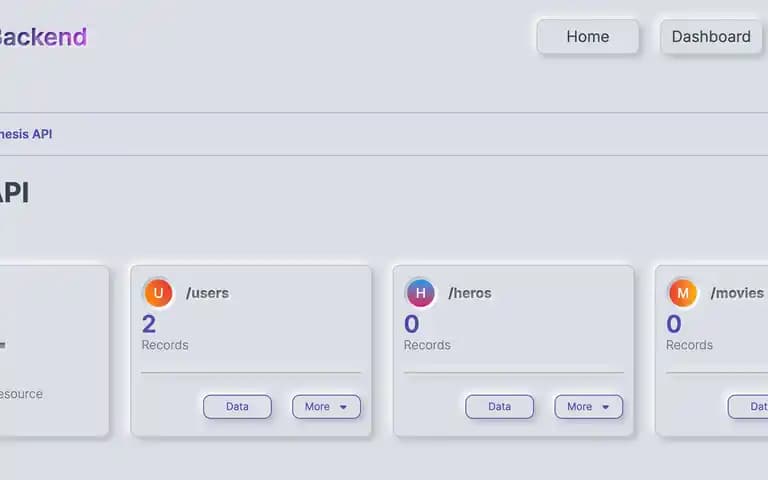Screen dimensions: 768x480
Task: Click the orange U avatar icon
Action: click(x=158, y=293)
